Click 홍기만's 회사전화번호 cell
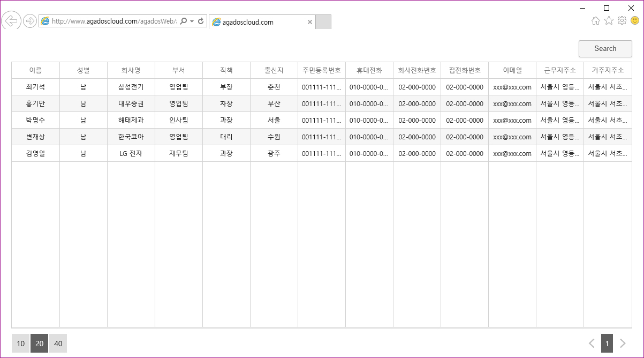Viewport: 644px width, 358px height. [416, 103]
